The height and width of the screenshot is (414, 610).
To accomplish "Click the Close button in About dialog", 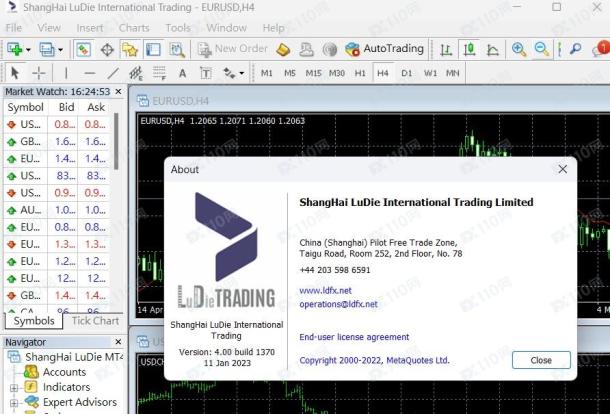I will click(x=541, y=360).
